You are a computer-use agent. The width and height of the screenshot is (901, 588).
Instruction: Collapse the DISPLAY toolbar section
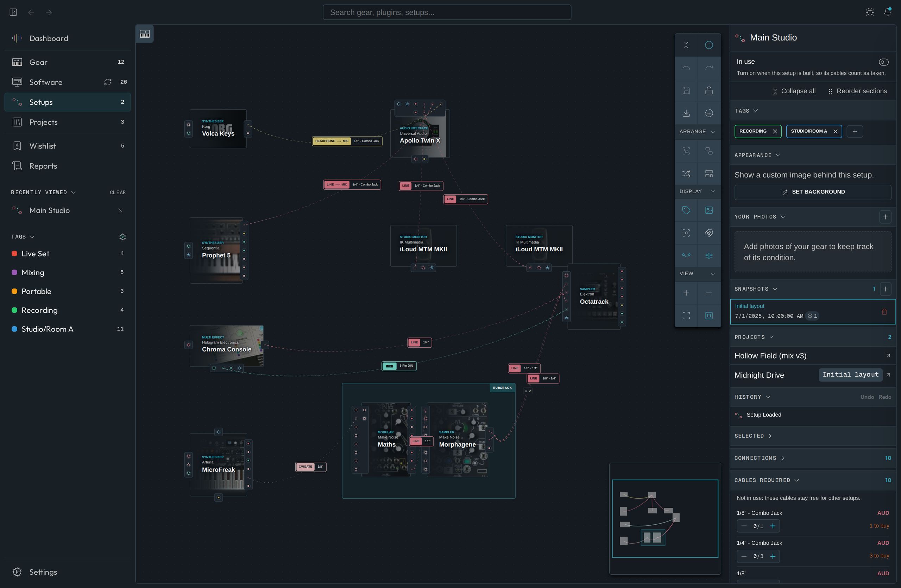coord(697,191)
